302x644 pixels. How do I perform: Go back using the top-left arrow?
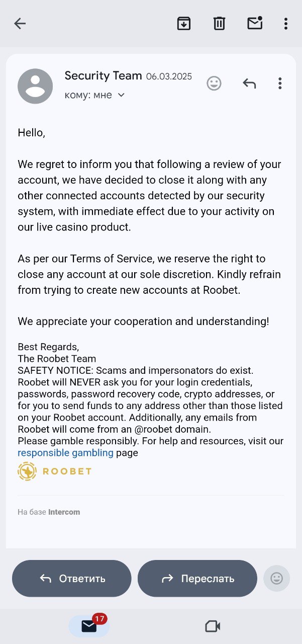click(20, 23)
